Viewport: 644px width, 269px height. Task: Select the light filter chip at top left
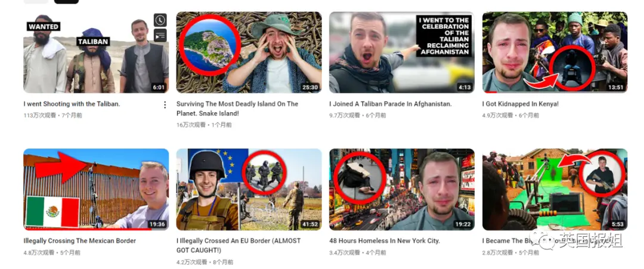tap(36, 2)
